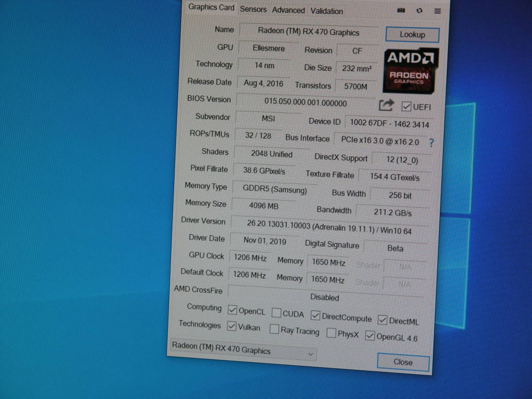Click the Device ID value 1002 67DF
Screen dimensions: 532x399
click(390, 124)
